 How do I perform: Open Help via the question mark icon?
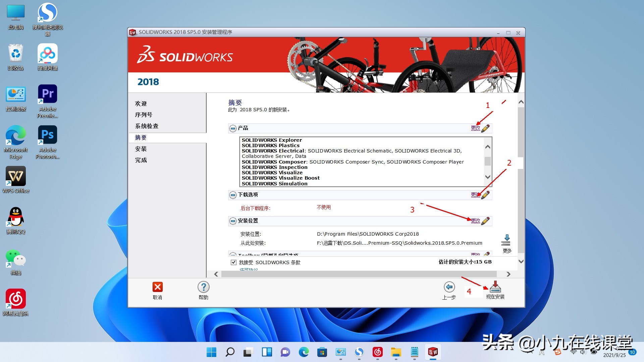pyautogui.click(x=203, y=287)
